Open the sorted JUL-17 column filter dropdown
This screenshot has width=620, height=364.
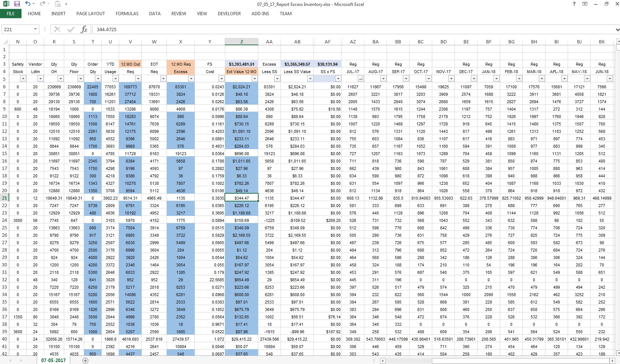tap(361, 79)
